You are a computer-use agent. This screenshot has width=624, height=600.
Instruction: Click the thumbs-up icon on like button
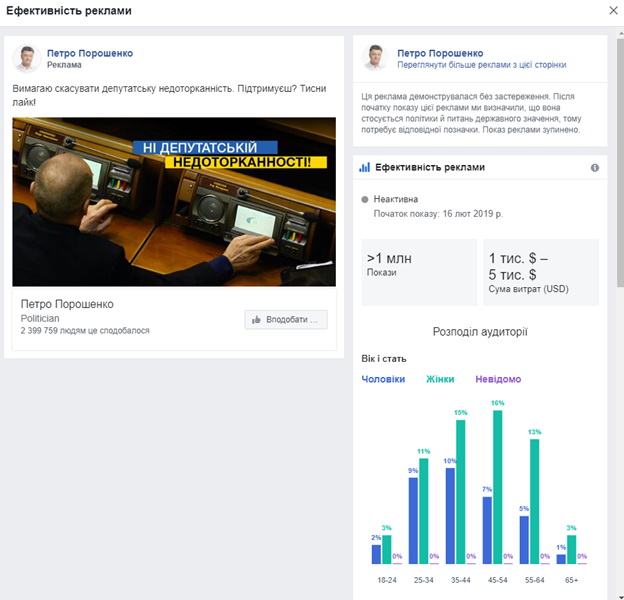257,320
